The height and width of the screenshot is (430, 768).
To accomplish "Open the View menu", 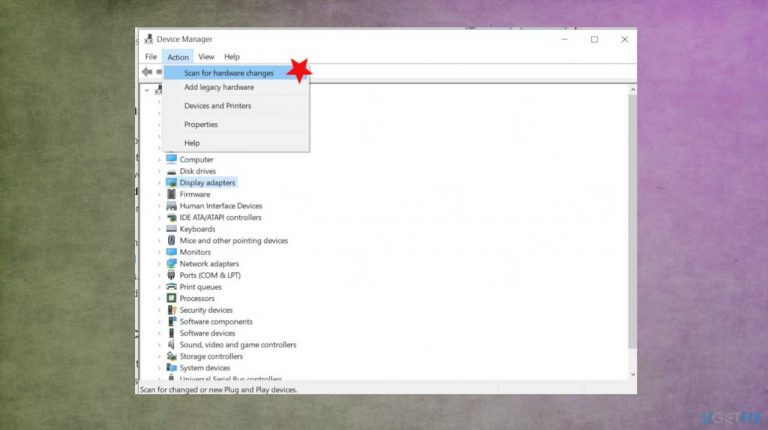I will 206,57.
